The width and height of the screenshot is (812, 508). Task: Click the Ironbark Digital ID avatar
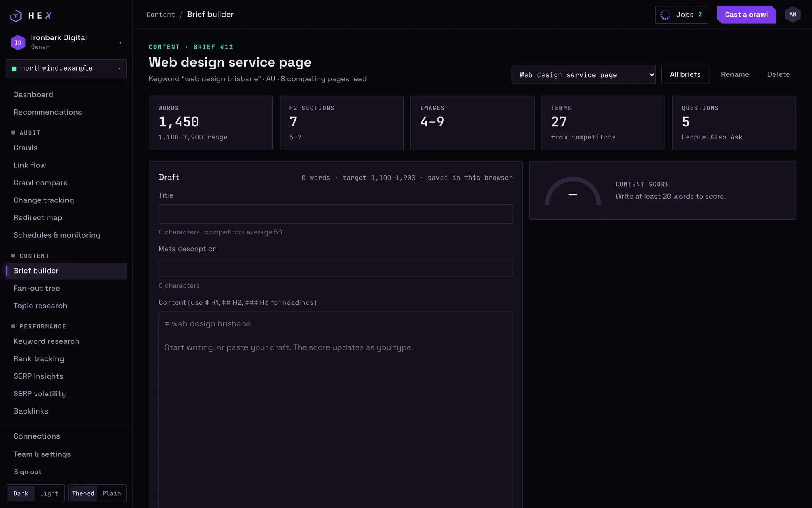18,42
